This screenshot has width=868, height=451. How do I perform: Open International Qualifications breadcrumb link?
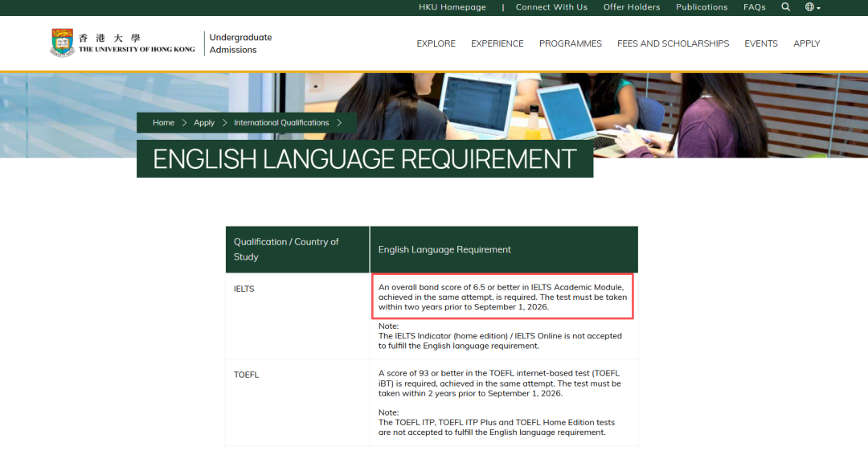[x=281, y=123]
